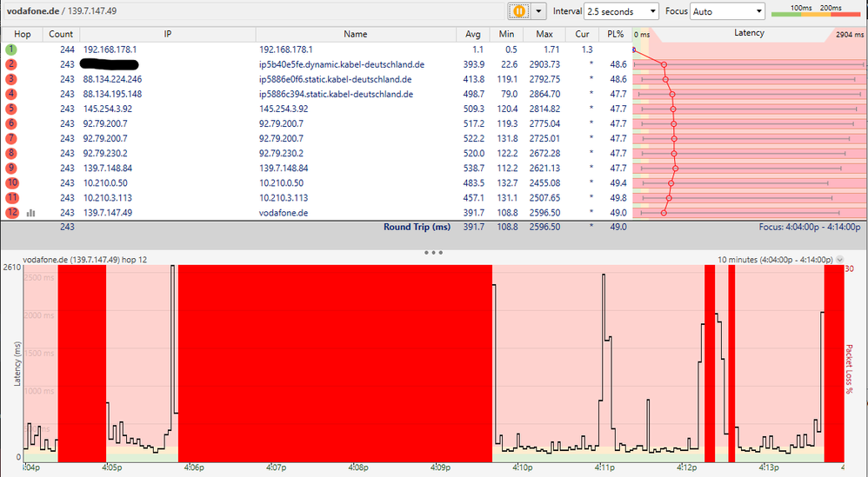This screenshot has height=477, width=868.
Task: Click name ip5b40e5fe.dynamic.kabel-deutschland.de
Action: pyautogui.click(x=342, y=64)
